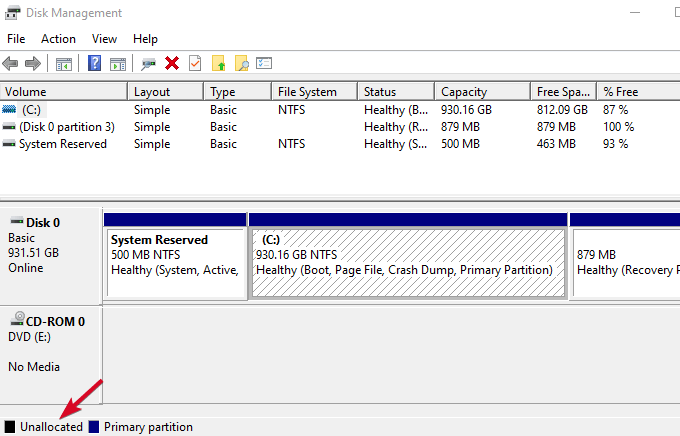
Task: Click the Back arrow in the toolbar
Action: pyautogui.click(x=11, y=63)
